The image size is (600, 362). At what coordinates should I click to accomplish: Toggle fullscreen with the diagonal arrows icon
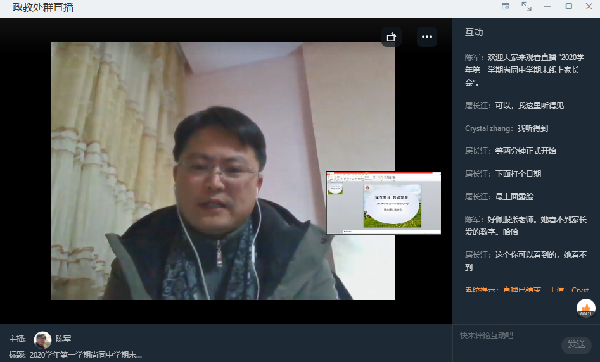pyautogui.click(x=527, y=6)
